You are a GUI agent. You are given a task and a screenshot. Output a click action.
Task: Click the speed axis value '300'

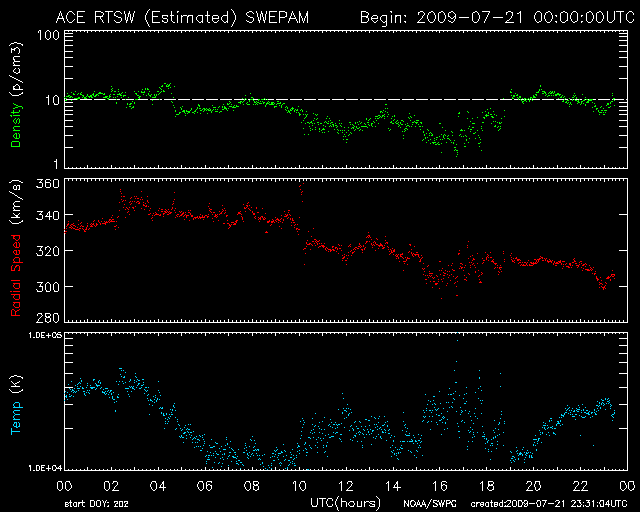pos(48,287)
